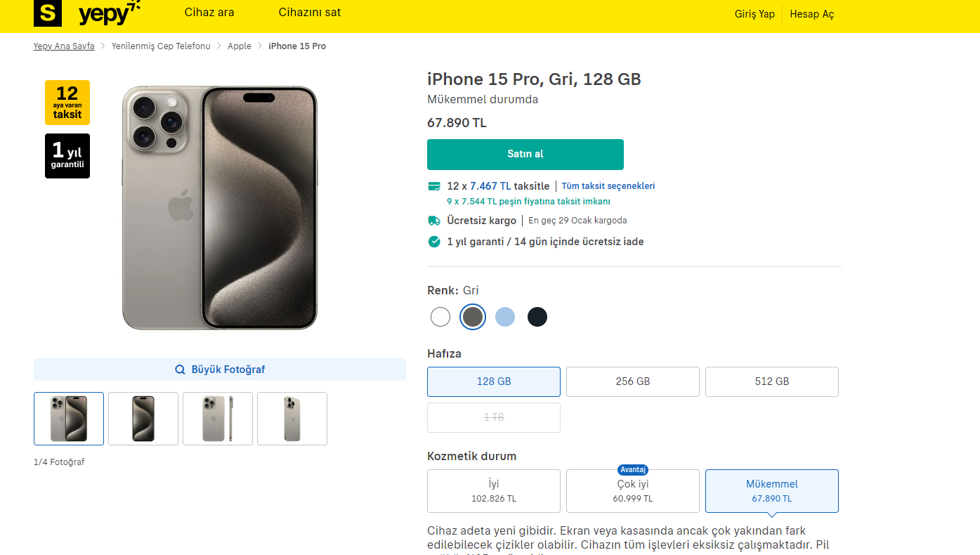980x555 pixels.
Task: Go to Giriş Yap
Action: [754, 14]
